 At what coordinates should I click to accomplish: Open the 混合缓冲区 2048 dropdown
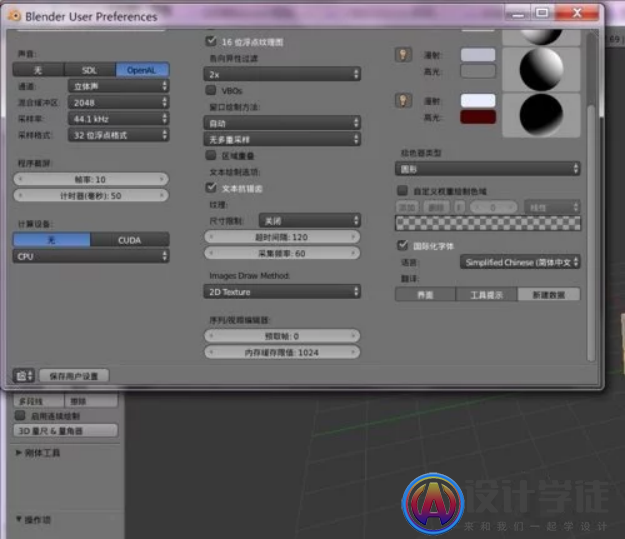pyautogui.click(x=118, y=103)
